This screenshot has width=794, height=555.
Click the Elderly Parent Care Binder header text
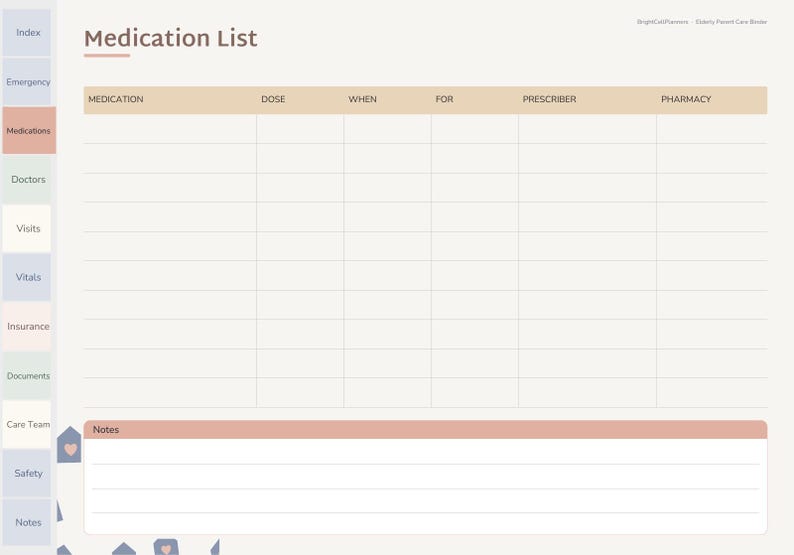[731, 22]
